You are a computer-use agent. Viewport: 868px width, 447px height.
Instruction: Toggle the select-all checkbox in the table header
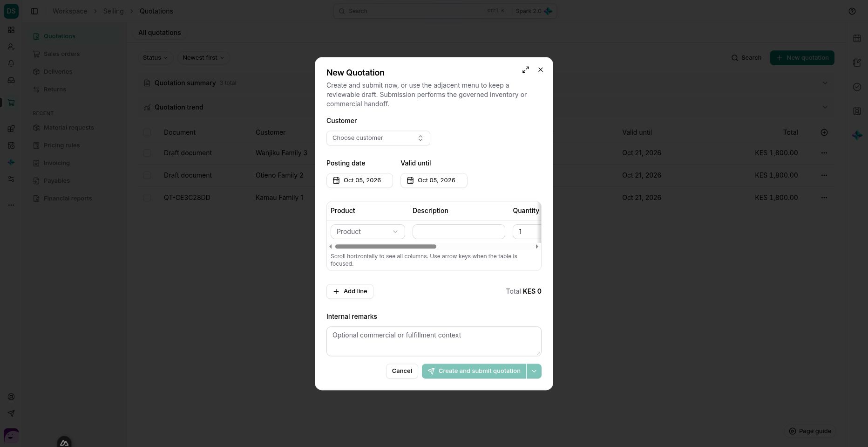click(147, 132)
